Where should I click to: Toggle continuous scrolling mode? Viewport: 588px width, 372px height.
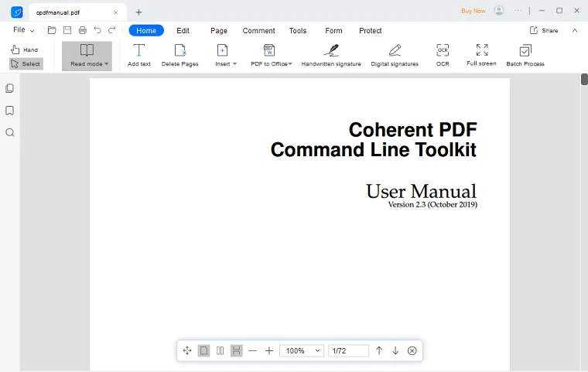coord(236,350)
